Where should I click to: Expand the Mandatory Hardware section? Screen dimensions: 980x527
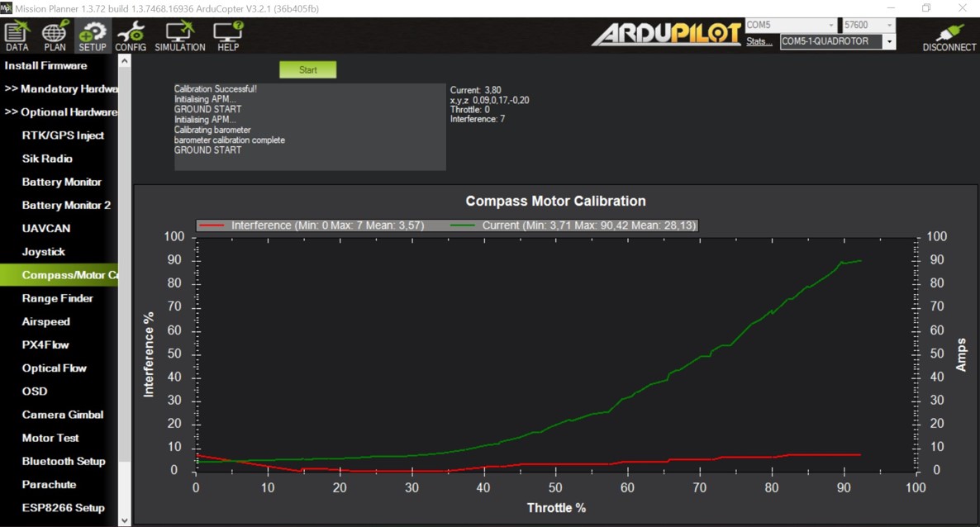tap(62, 89)
